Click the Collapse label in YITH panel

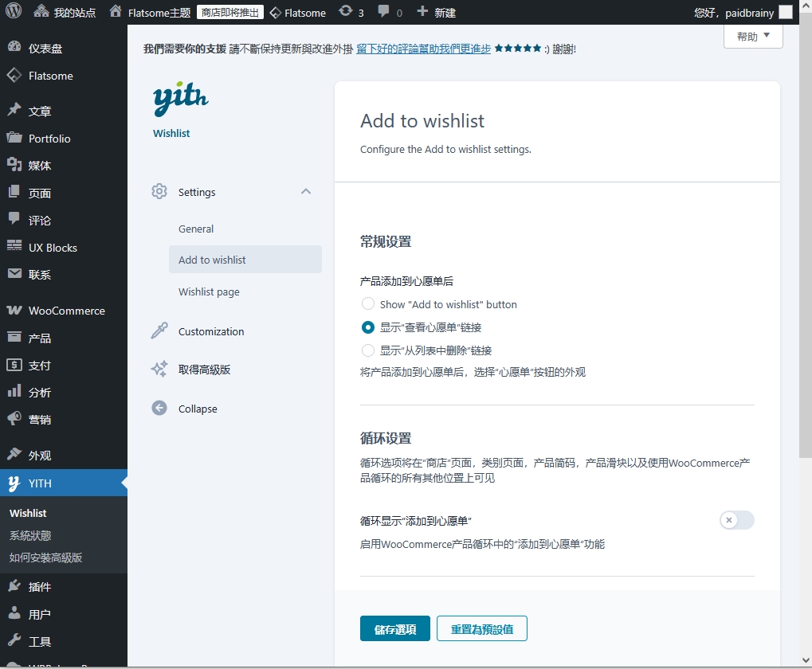[x=198, y=409]
